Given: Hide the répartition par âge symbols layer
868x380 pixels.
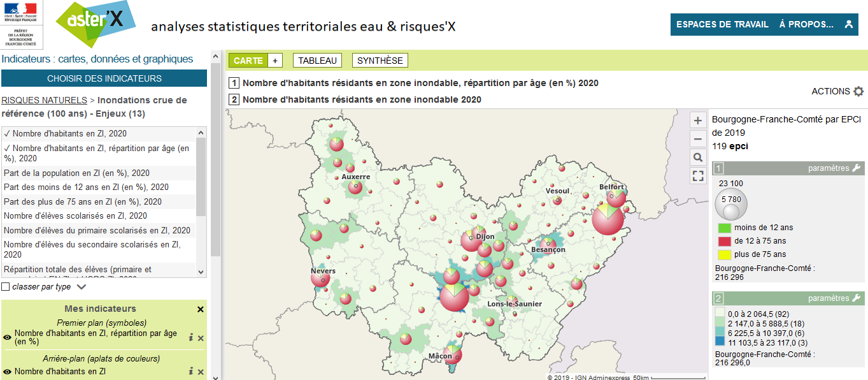Looking at the screenshot, I should 7,337.
